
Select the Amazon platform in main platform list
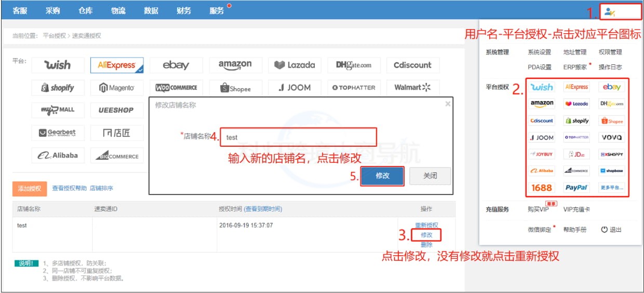(235, 65)
